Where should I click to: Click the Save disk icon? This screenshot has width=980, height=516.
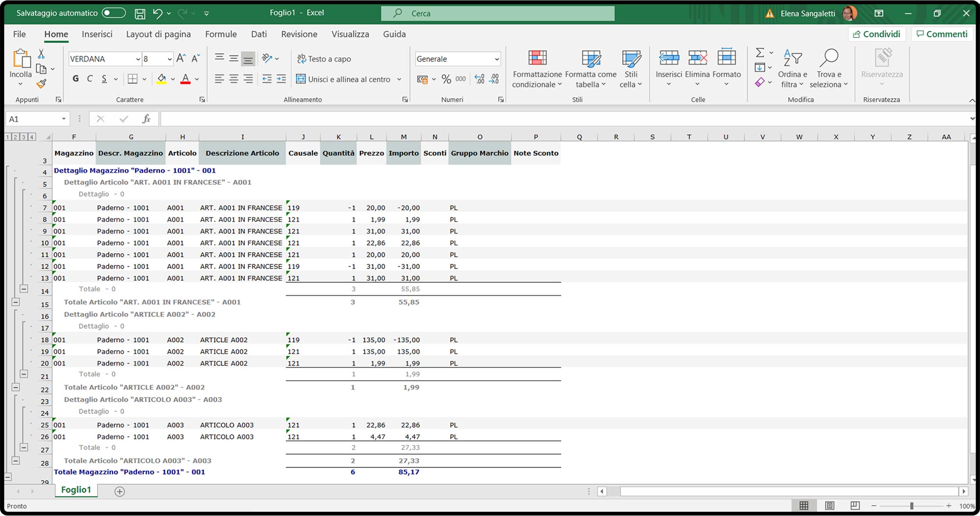coord(140,14)
